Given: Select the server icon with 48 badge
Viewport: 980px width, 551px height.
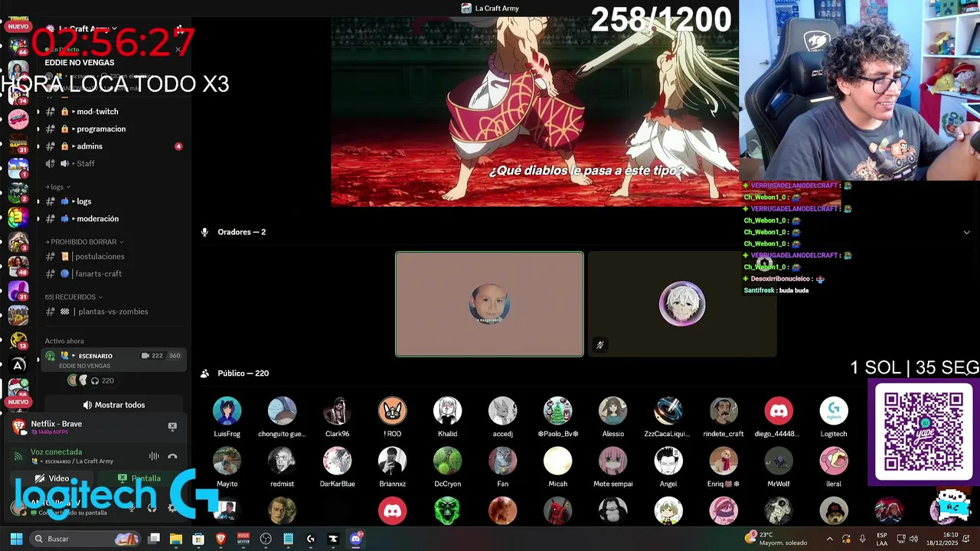Looking at the screenshot, I should click(x=18, y=265).
